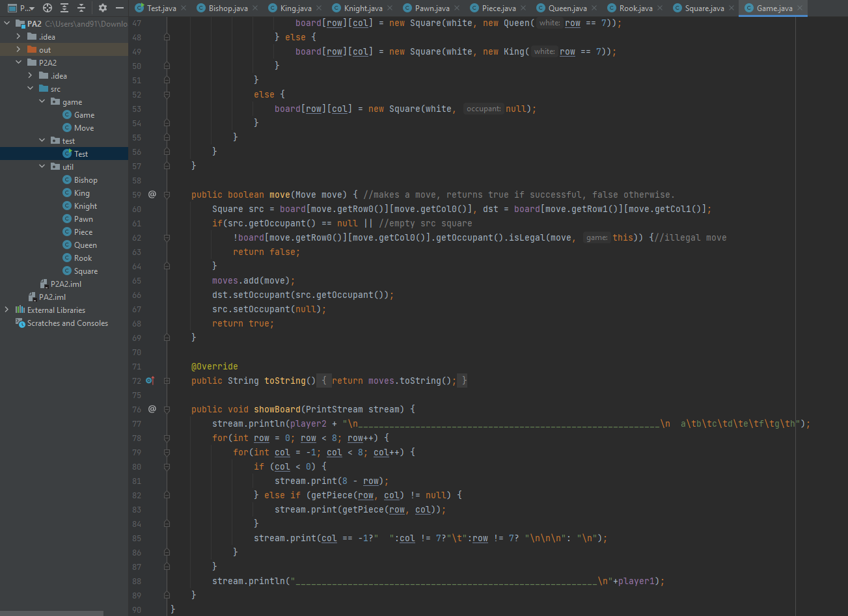Click the @ override gutter icon on line 59

pos(153,194)
